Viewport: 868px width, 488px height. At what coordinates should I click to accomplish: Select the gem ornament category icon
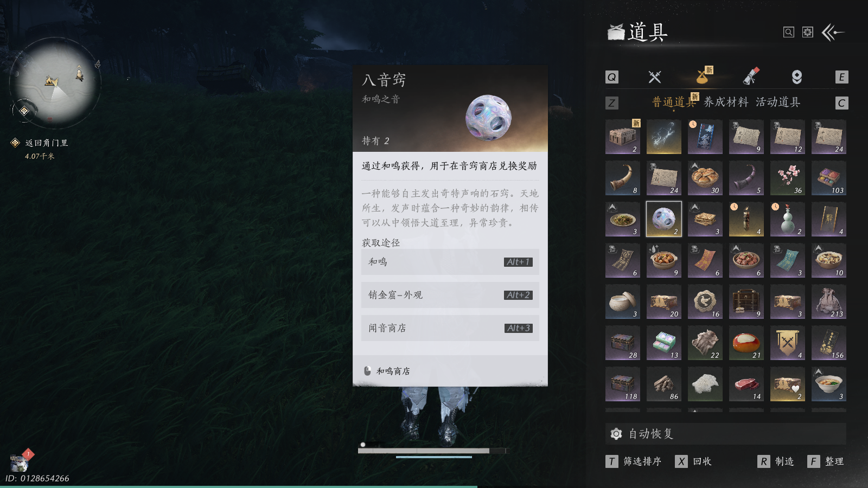pos(797,77)
